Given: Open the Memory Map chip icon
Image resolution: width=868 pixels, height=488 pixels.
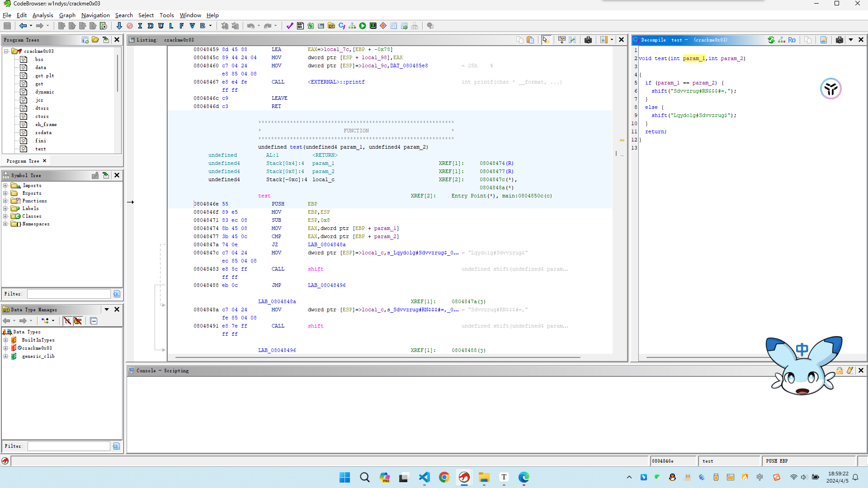Looking at the screenshot, I should 373,26.
